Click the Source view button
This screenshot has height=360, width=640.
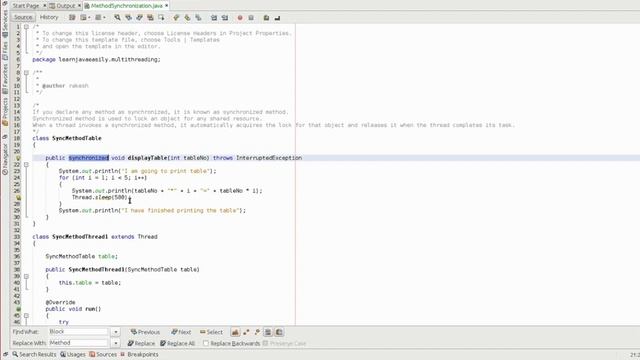point(23,17)
